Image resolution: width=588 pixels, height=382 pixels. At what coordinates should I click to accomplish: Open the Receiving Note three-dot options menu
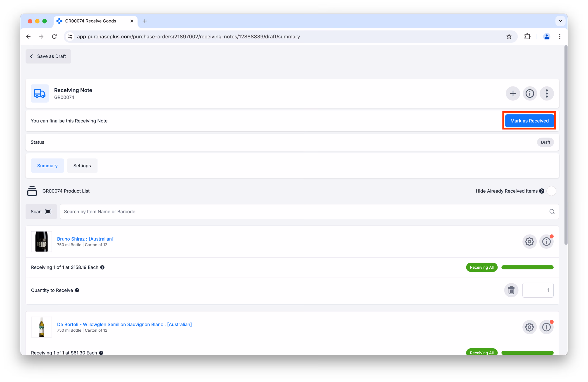[x=546, y=94]
